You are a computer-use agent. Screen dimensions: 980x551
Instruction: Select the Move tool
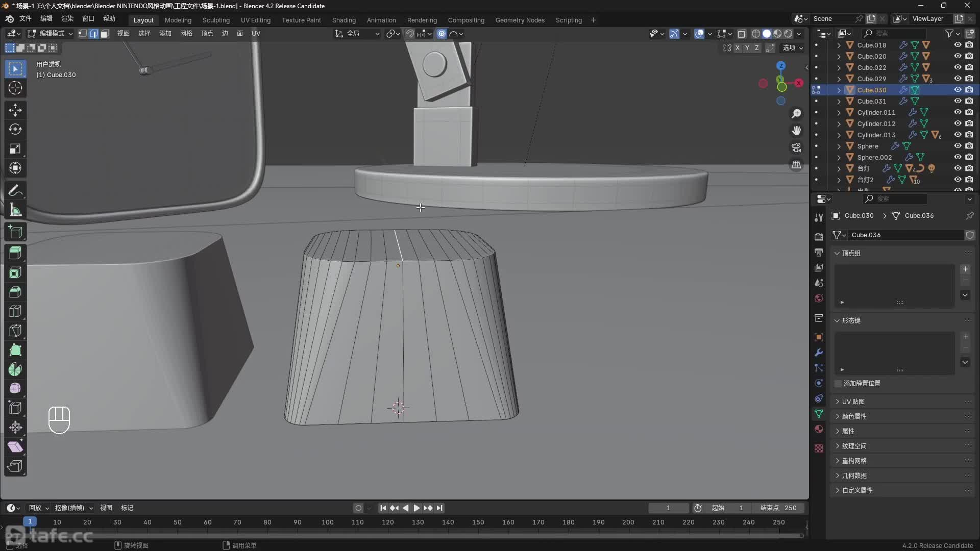(x=15, y=110)
